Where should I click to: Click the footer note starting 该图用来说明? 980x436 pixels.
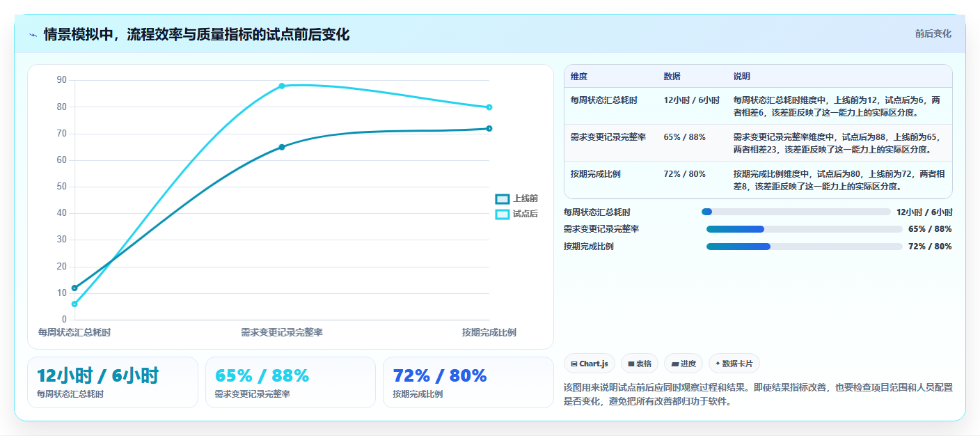point(758,394)
